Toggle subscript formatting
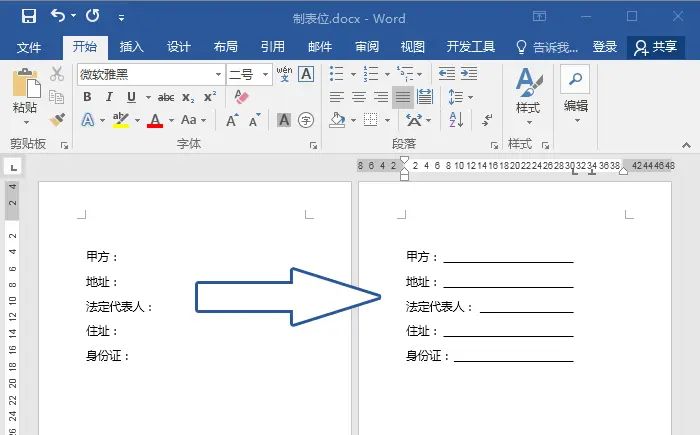The width and height of the screenshot is (700, 435). [x=188, y=98]
